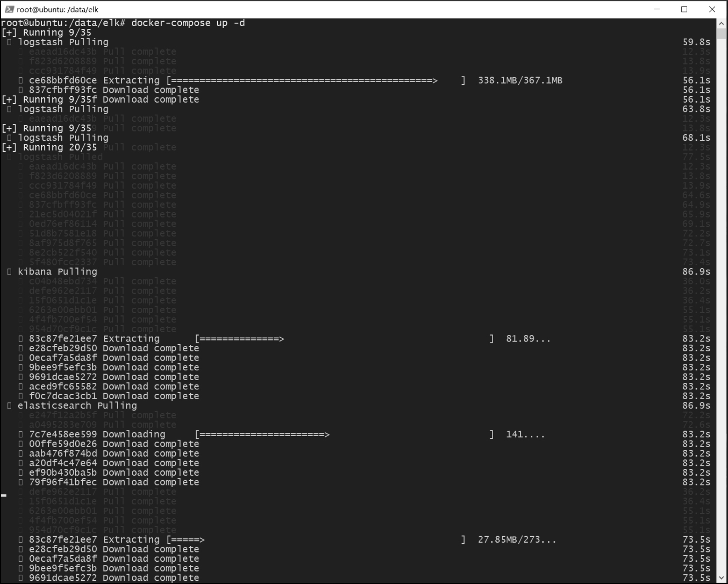Screen dimensions: 728x584
Task: Click the vertical scrollbar thumb
Action: click(721, 34)
